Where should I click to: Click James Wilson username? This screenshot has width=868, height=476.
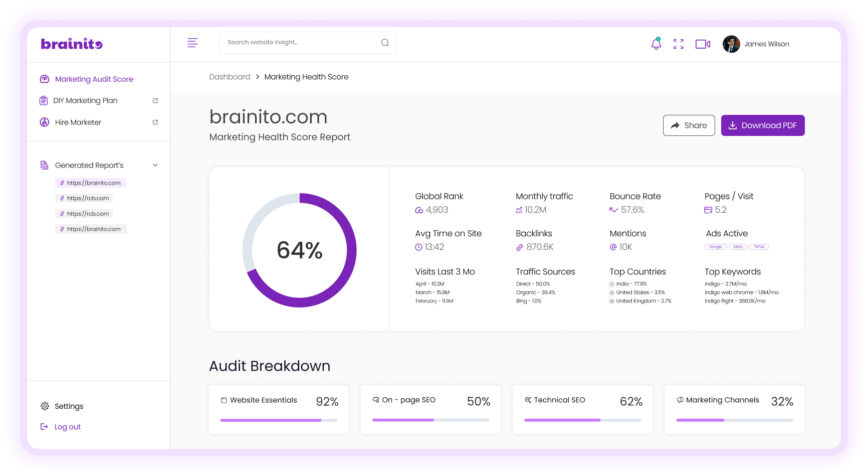[767, 44]
